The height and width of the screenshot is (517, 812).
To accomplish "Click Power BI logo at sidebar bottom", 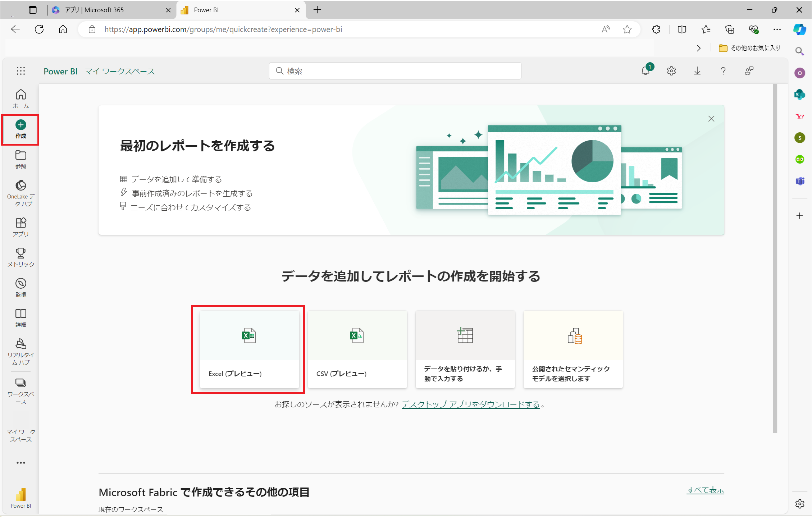I will [x=20, y=498].
